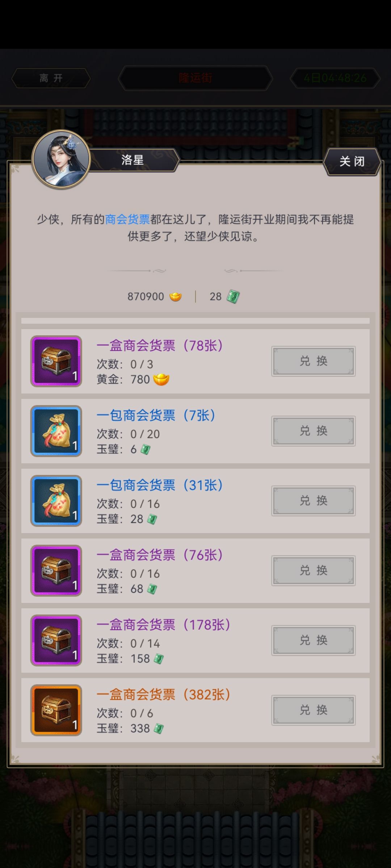The width and height of the screenshot is (391, 868).
Task: Tap the green jade currency icon beside 28
Action: [x=233, y=297]
